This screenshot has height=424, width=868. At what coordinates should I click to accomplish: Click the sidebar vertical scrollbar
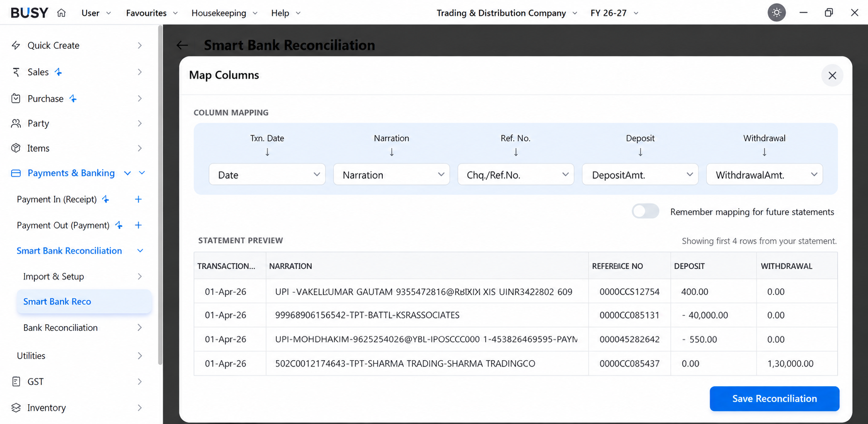[x=160, y=195]
